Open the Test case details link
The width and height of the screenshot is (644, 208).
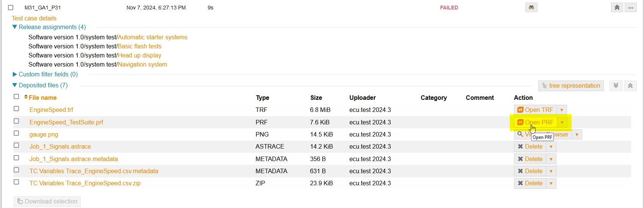click(34, 18)
